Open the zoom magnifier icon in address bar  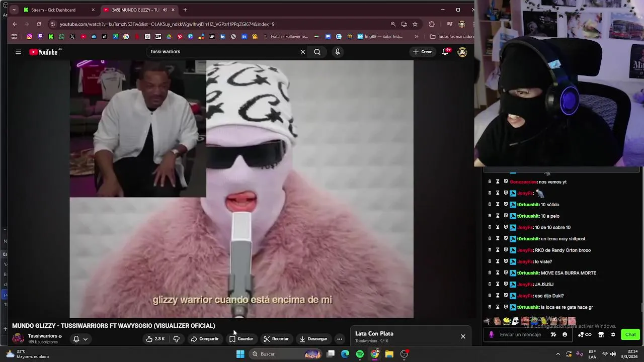pos(393,24)
